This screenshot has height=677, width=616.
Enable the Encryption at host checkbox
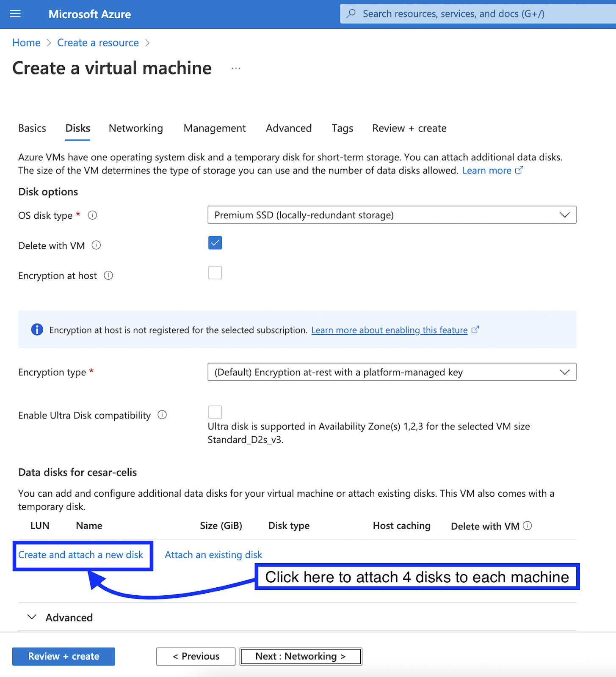(215, 273)
